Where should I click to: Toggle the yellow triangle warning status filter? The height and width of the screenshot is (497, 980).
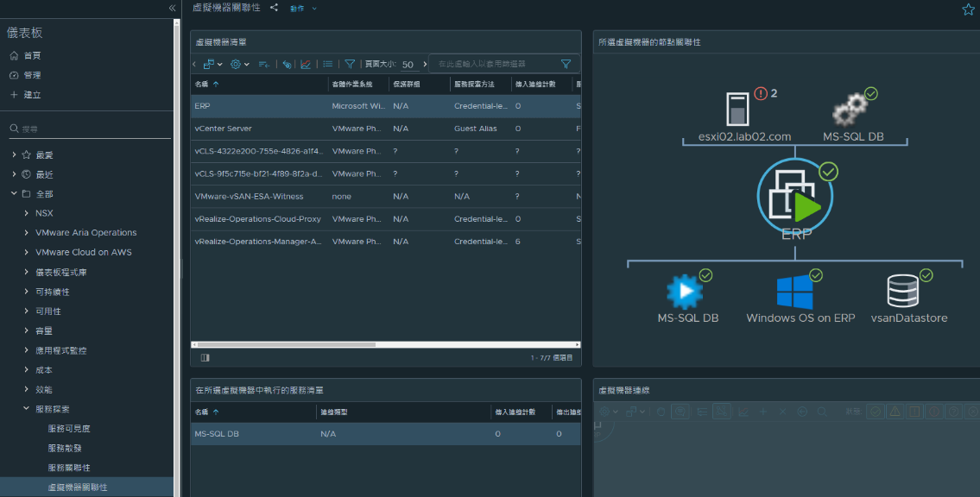click(895, 412)
